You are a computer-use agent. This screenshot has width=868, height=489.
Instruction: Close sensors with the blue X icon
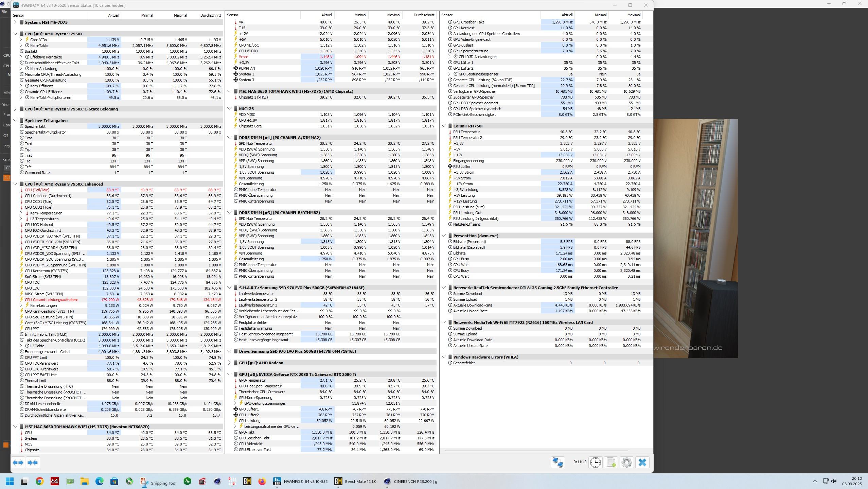click(x=642, y=462)
